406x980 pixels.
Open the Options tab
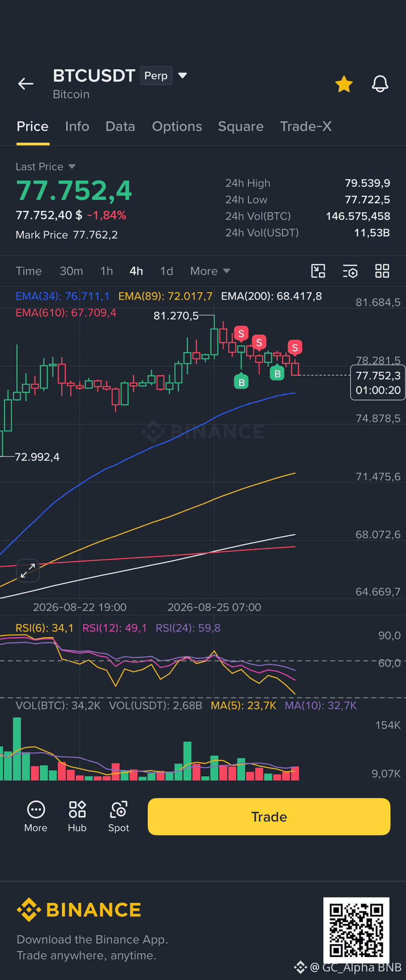coord(177,127)
